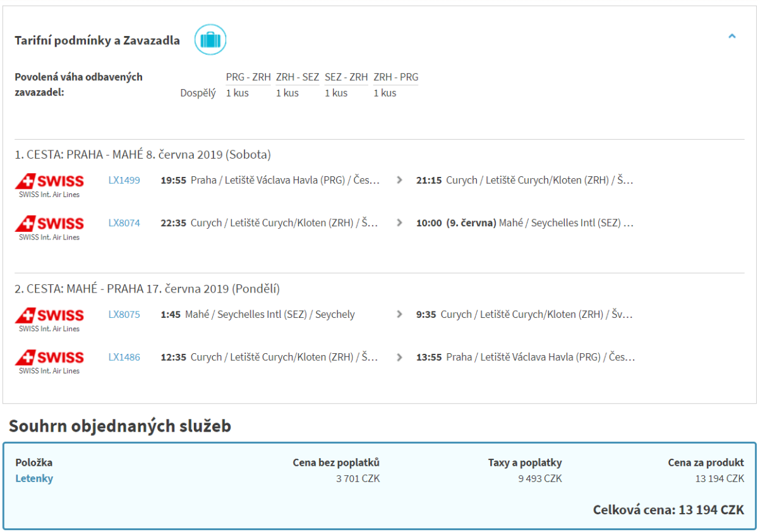Click the ZRH - SEZ baggage column header
The image size is (758, 532).
click(298, 77)
